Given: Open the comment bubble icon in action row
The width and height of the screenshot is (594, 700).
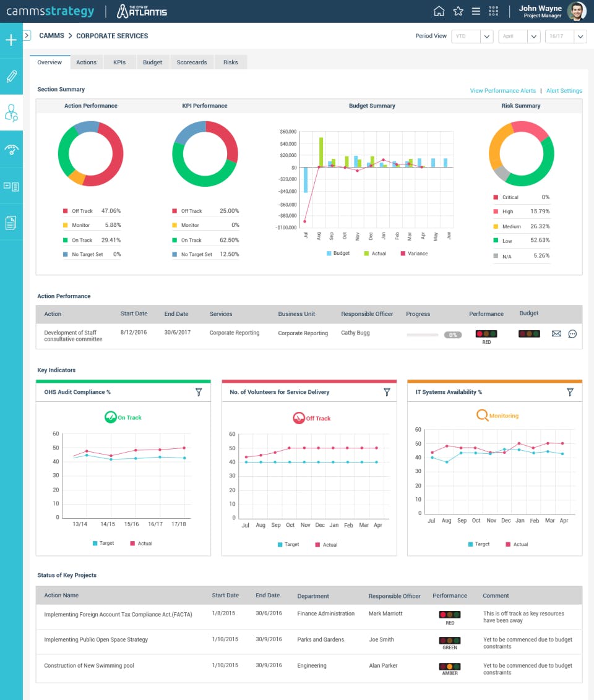Looking at the screenshot, I should [x=572, y=333].
